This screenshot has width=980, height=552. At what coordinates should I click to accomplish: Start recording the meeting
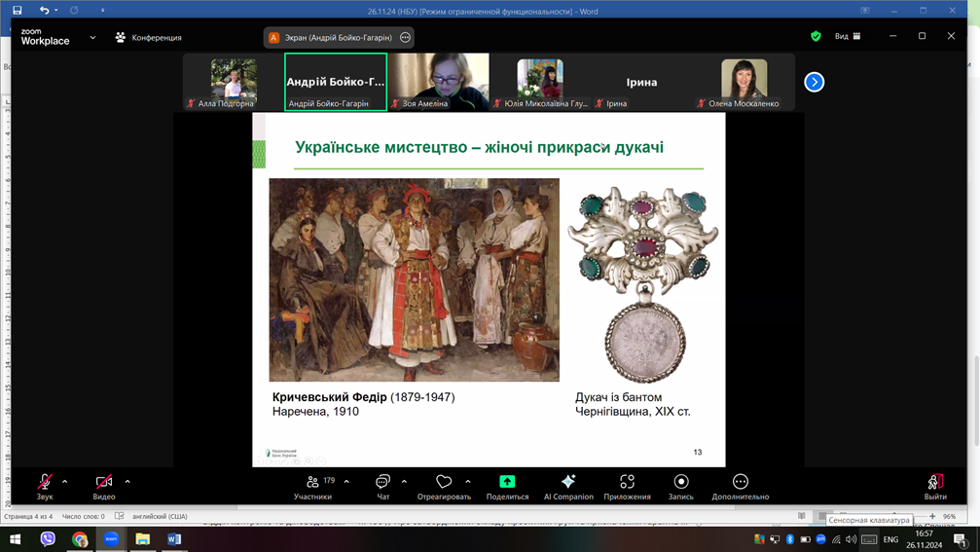[x=680, y=487]
